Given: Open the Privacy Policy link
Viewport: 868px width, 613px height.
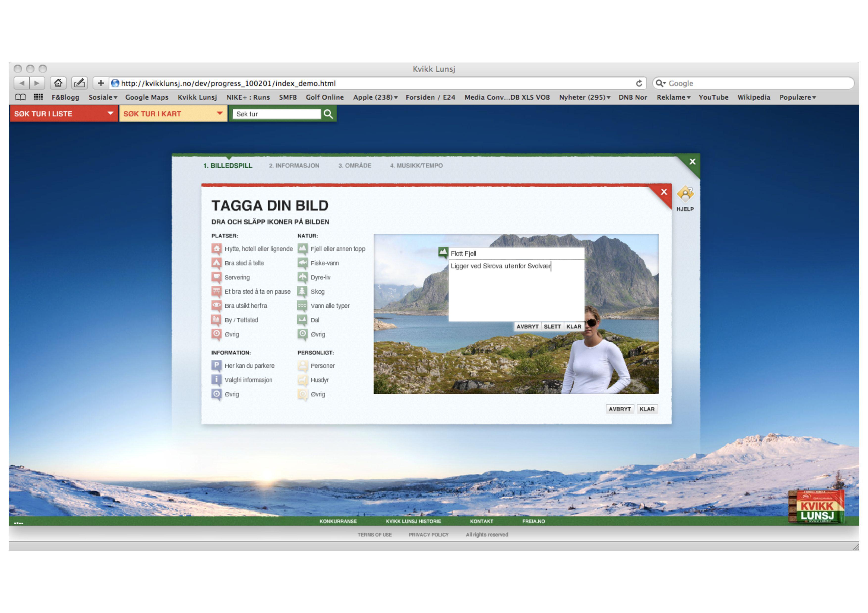Looking at the screenshot, I should [x=428, y=535].
